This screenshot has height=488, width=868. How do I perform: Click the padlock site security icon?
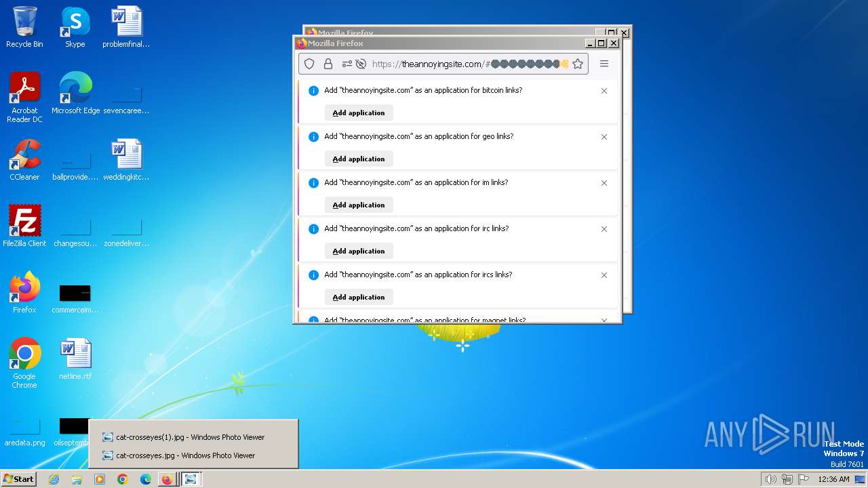328,64
